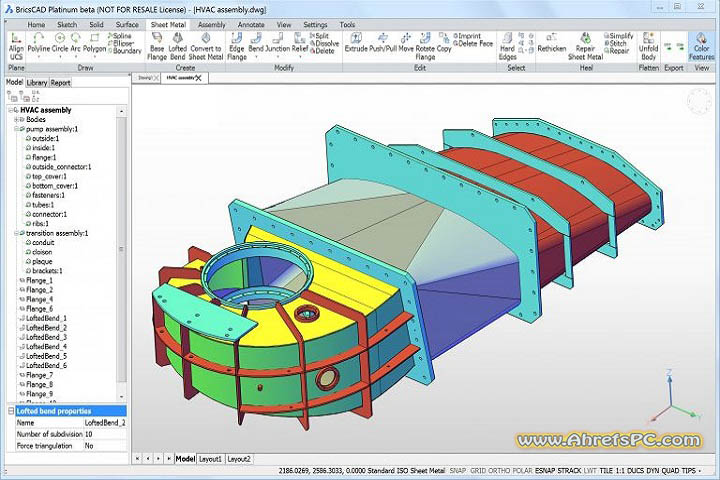Toggle SNAP in status bar
Image resolution: width=720 pixels, height=480 pixels.
click(457, 471)
